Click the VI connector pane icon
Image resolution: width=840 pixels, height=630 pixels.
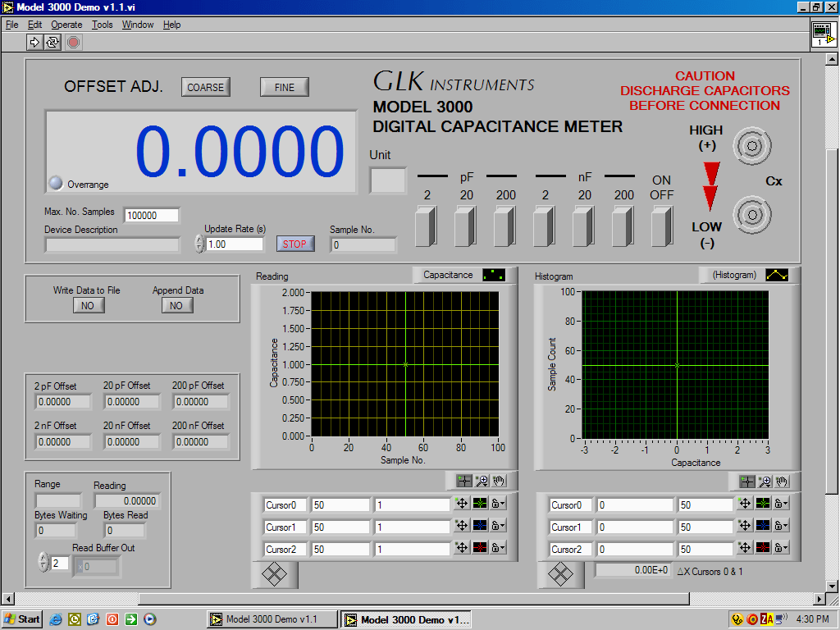824,34
